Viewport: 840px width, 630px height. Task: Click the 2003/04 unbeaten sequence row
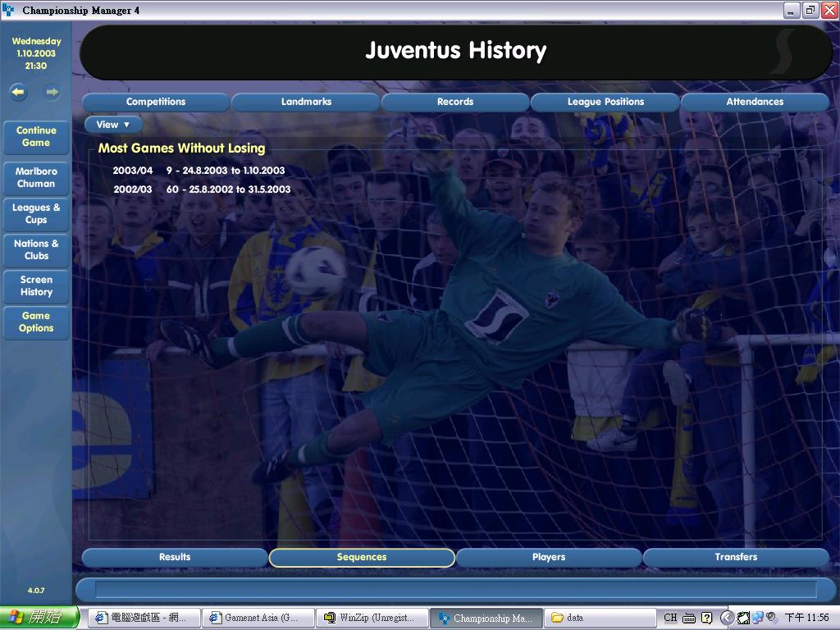pos(199,171)
